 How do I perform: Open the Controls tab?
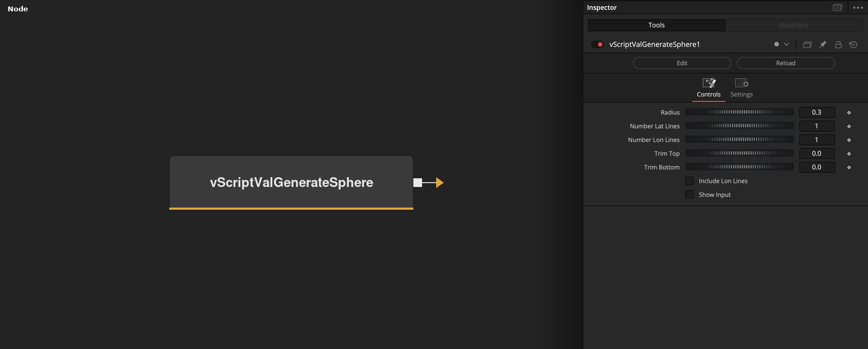(x=709, y=88)
